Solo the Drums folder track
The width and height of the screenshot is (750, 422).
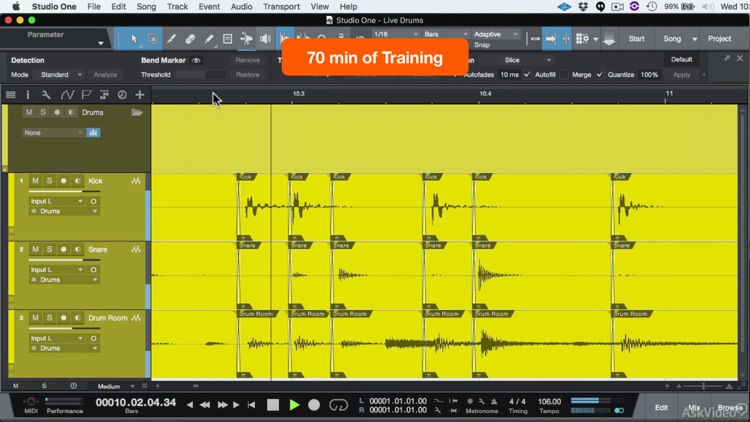pos(43,112)
